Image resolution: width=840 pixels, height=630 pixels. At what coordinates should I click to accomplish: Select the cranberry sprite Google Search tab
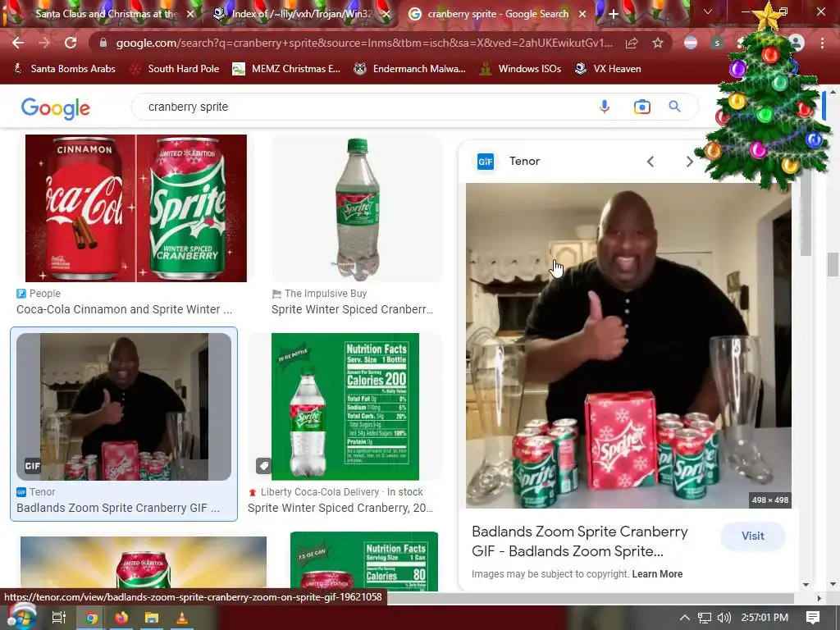point(498,14)
